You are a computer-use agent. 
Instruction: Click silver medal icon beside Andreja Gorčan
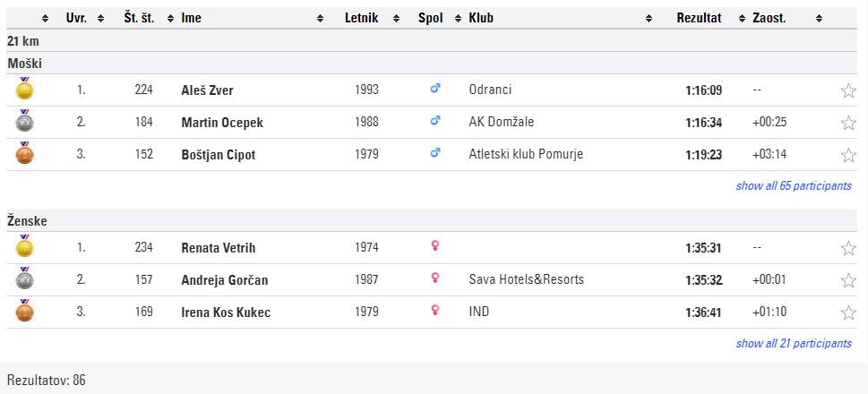coord(24,278)
